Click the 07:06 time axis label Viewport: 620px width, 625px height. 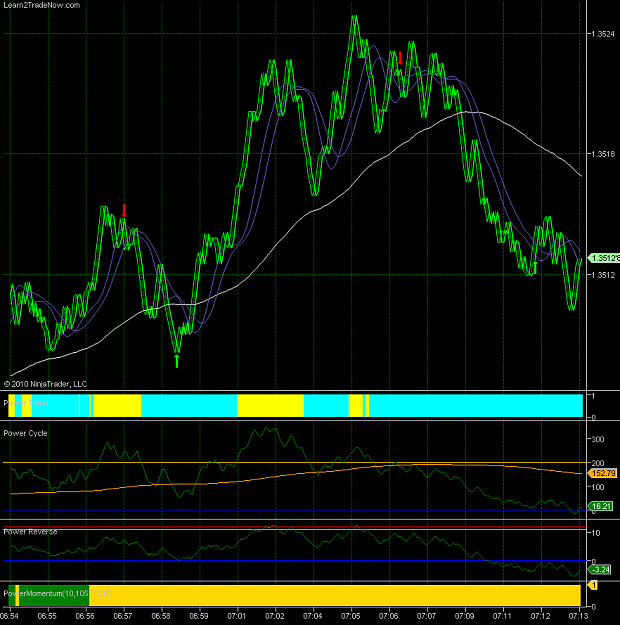pos(388,616)
